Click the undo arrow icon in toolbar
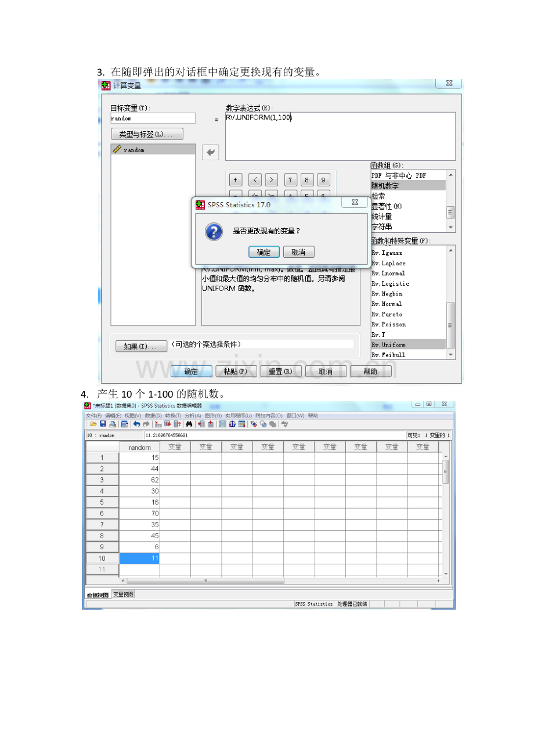This screenshot has width=534, height=756. pyautogui.click(x=137, y=424)
